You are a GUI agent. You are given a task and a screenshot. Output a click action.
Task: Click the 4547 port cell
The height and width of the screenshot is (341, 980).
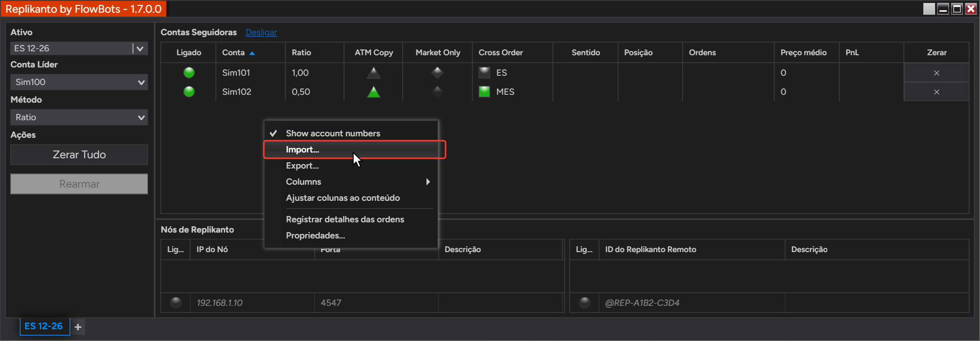click(376, 303)
